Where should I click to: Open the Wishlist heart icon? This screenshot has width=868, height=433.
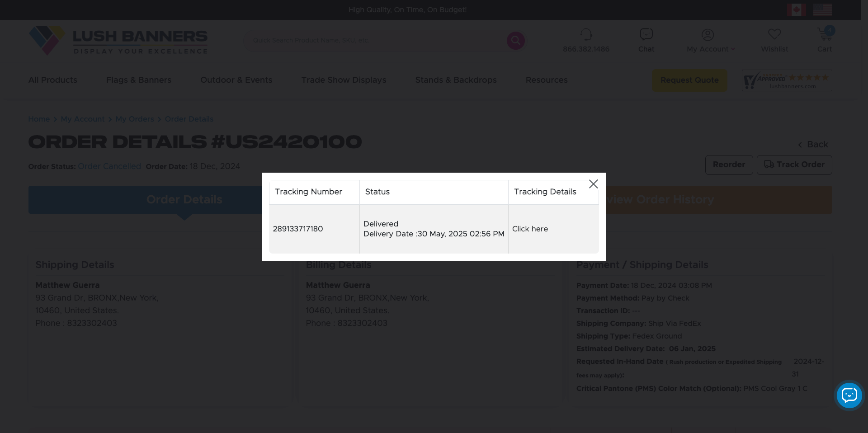tap(774, 35)
